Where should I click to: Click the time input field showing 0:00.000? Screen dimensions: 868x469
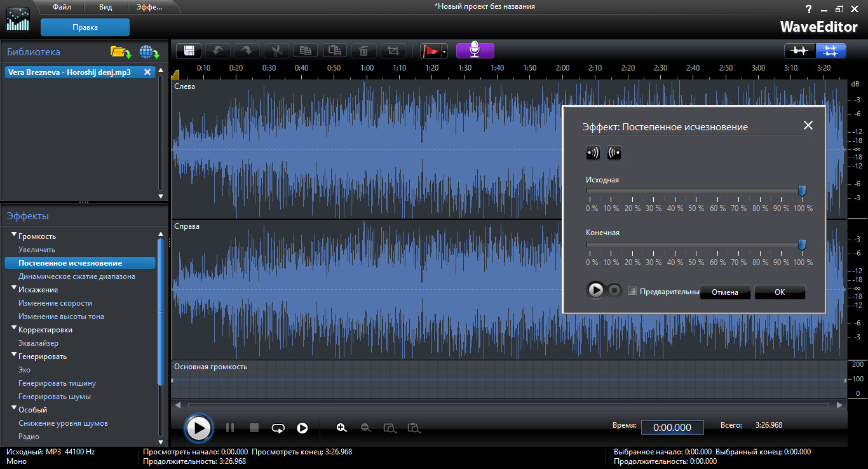coord(672,427)
